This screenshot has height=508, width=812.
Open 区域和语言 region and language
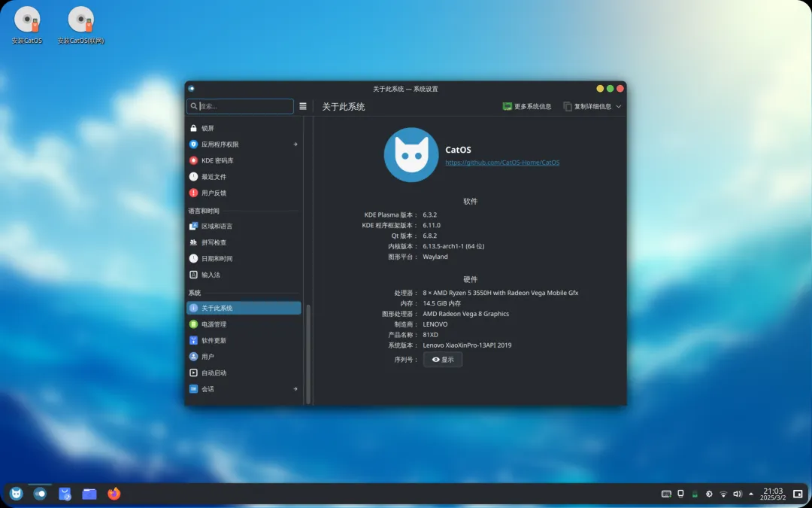coord(244,226)
